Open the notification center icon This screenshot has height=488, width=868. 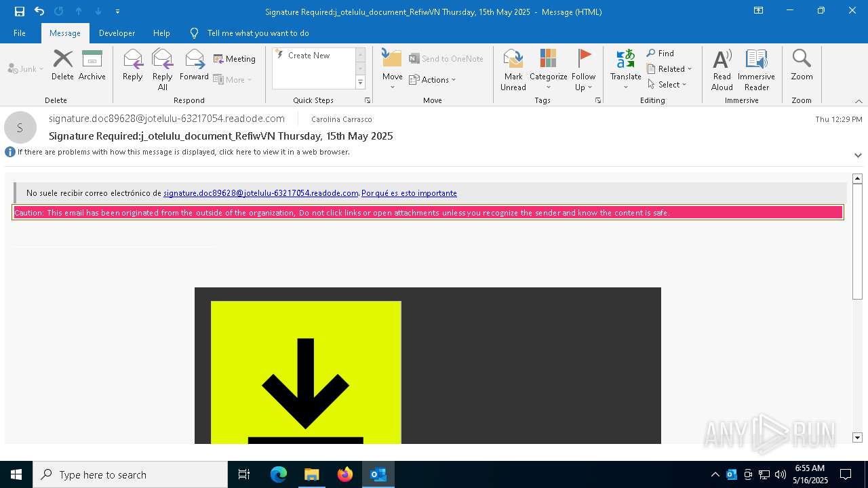click(846, 474)
